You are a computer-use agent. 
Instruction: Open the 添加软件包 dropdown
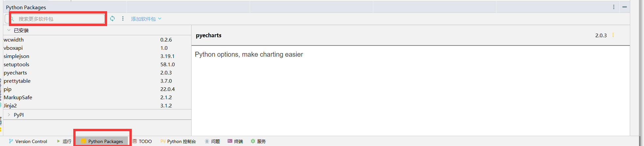coord(146,19)
